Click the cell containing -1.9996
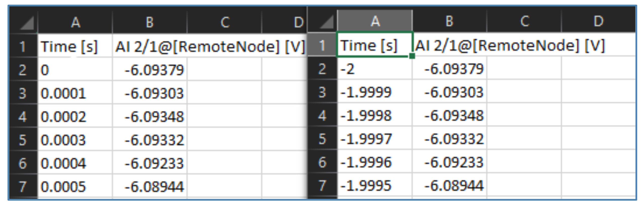Screen dimensions: 644x205 [x=374, y=162]
